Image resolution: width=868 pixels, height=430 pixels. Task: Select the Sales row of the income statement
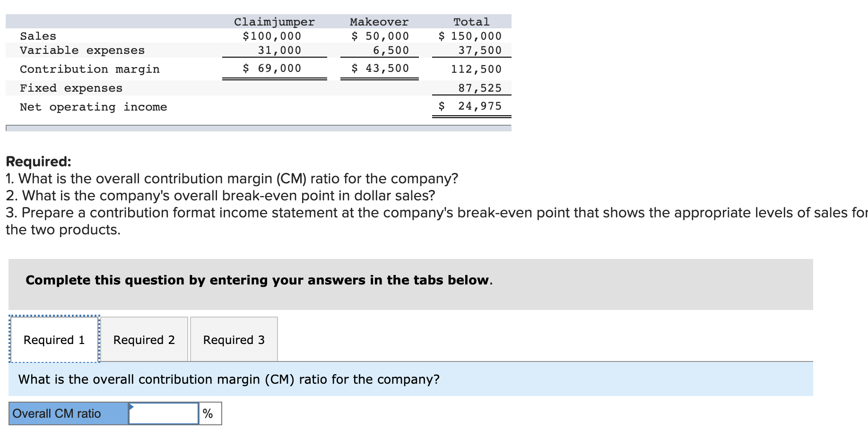pyautogui.click(x=37, y=35)
